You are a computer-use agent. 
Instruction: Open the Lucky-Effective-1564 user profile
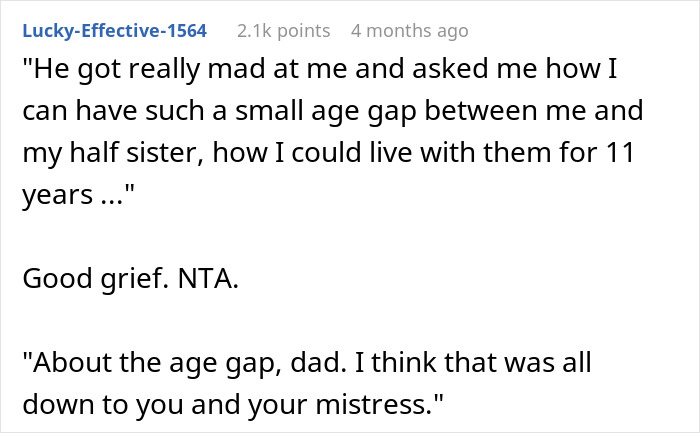(x=113, y=31)
